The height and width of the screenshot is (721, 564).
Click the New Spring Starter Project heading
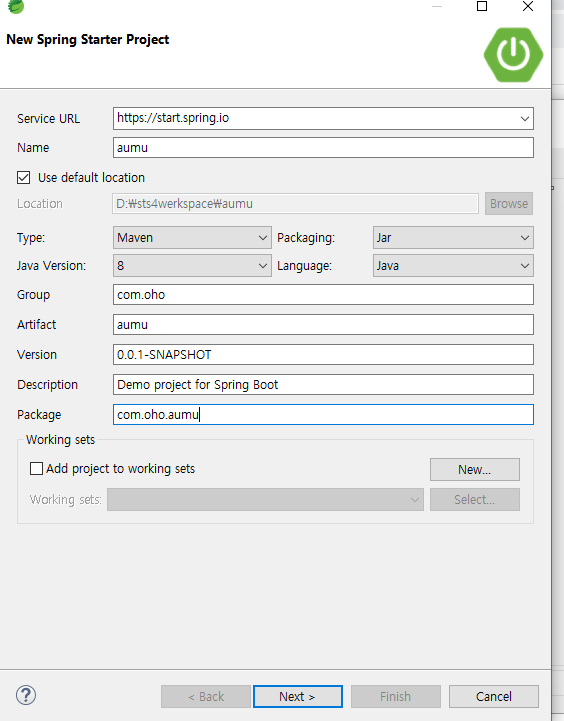pos(88,40)
